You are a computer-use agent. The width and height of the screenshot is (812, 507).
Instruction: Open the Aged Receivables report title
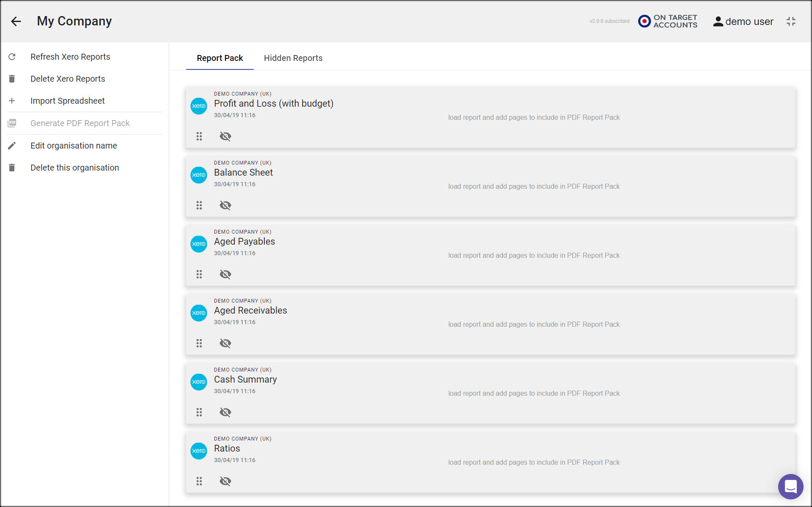coord(250,311)
